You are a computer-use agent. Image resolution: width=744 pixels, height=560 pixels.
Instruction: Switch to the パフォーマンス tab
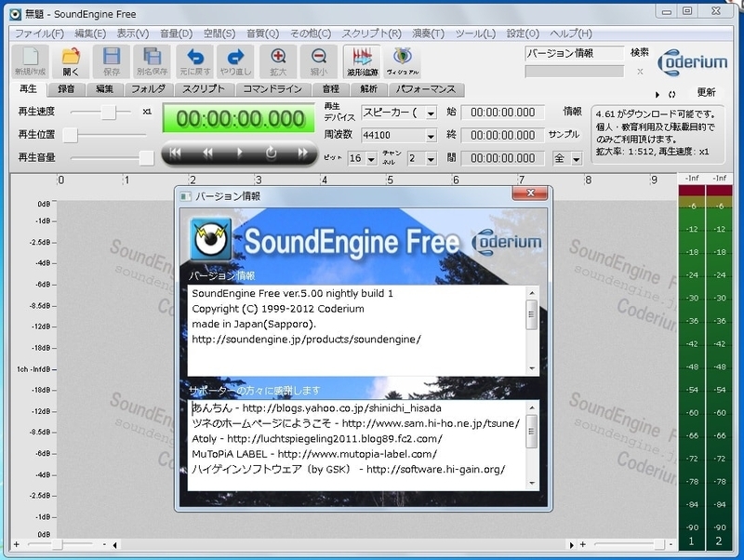tap(425, 89)
